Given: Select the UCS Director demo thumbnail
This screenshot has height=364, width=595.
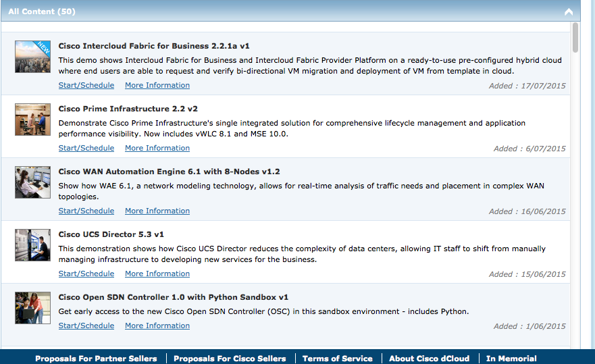Looking at the screenshot, I should [32, 245].
